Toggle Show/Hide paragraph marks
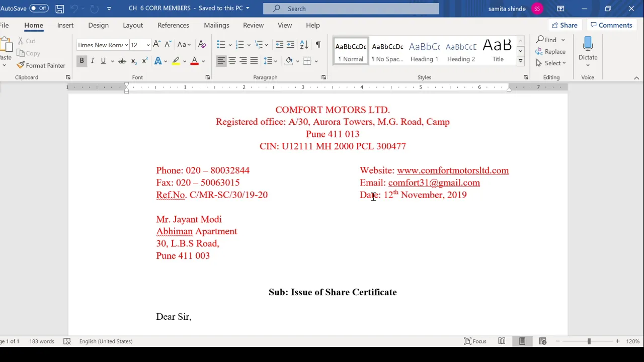 [x=318, y=45]
